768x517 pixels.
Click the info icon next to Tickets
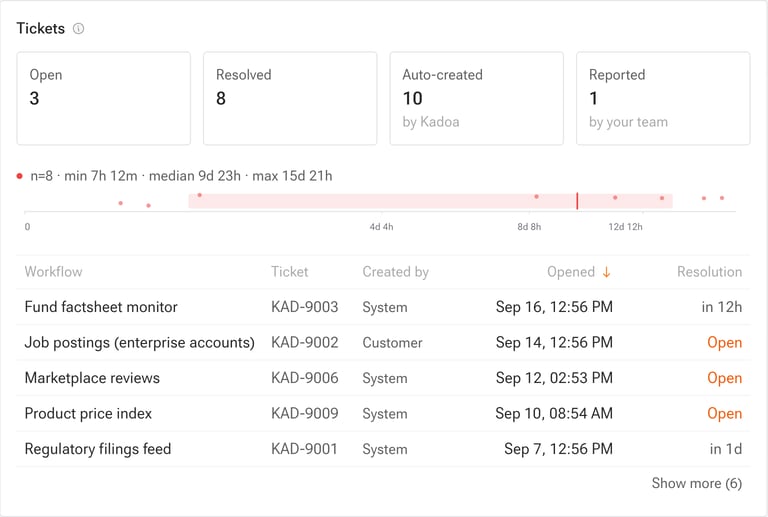pos(78,28)
